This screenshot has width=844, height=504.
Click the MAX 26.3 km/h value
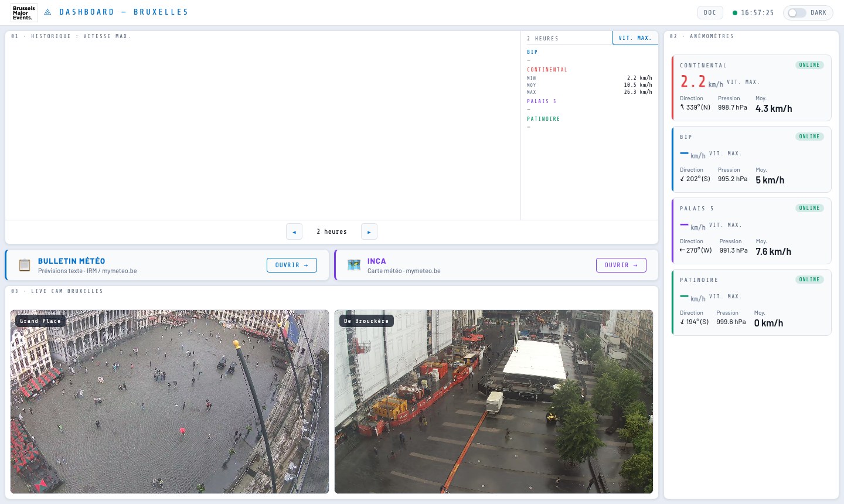click(638, 92)
